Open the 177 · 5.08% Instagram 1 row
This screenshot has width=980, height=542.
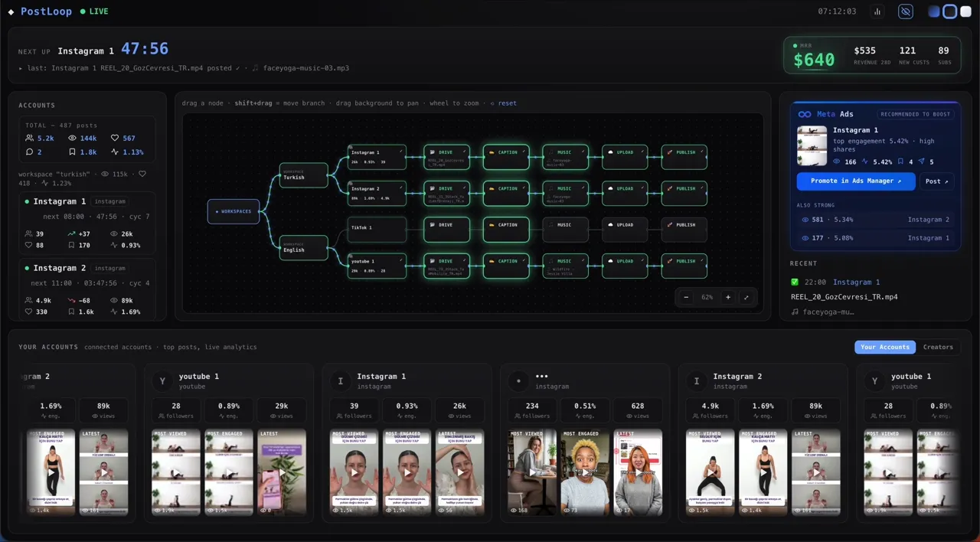pos(875,238)
